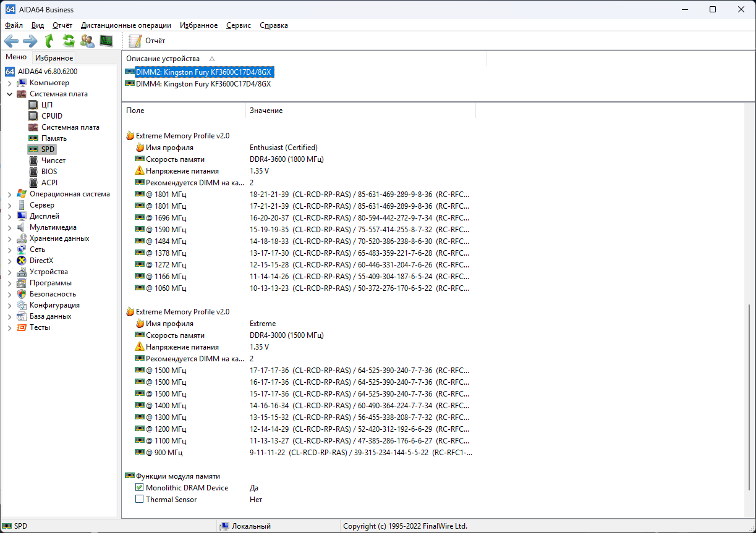The width and height of the screenshot is (756, 533).
Task: Sort by Описание устройства column header
Action: coord(304,58)
